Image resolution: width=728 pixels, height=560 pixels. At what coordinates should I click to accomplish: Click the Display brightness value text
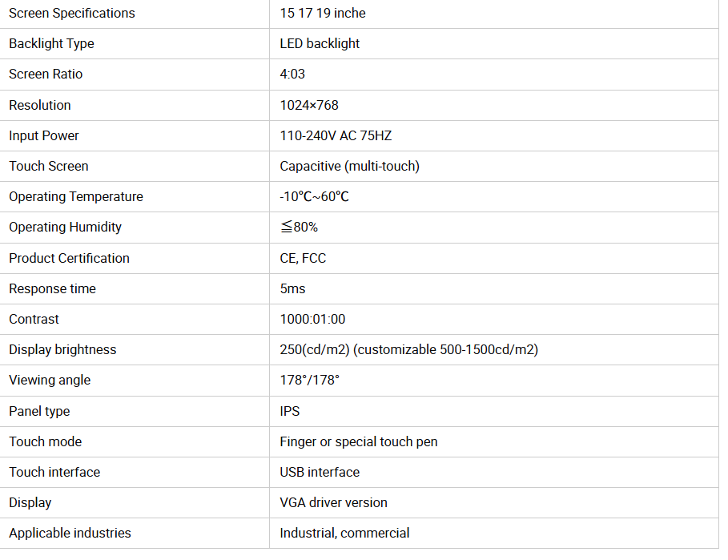[x=408, y=349]
